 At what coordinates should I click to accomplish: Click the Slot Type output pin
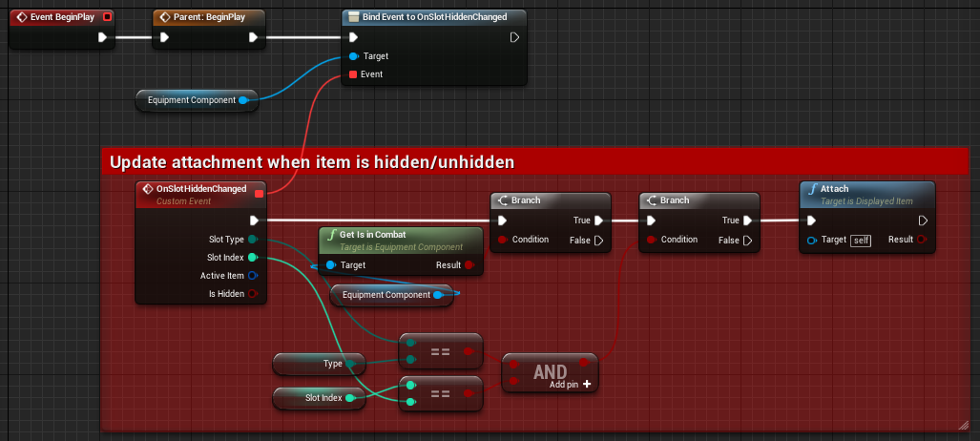[x=253, y=239]
